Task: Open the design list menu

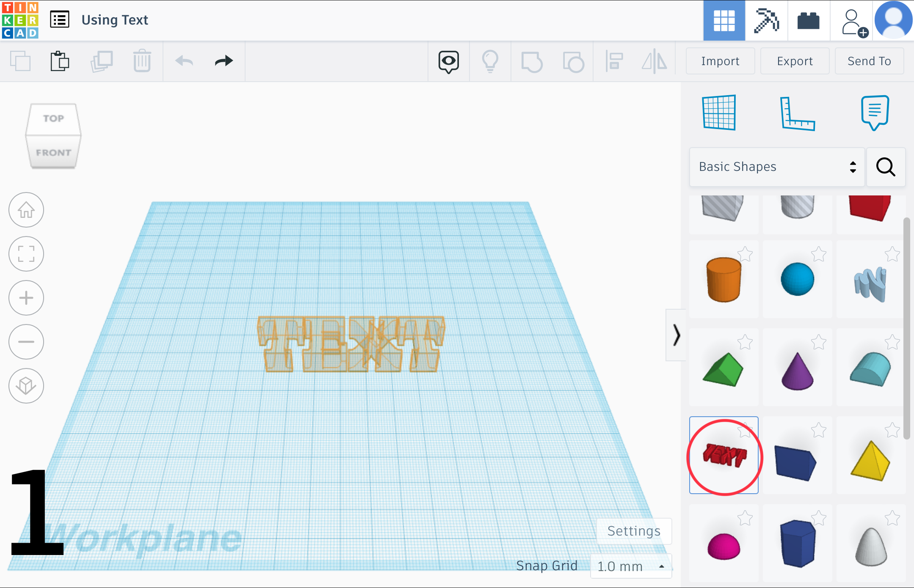Action: pyautogui.click(x=59, y=19)
